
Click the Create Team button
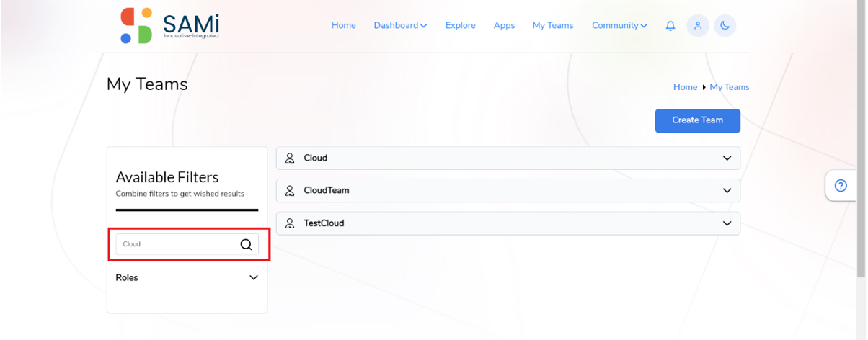pos(697,120)
